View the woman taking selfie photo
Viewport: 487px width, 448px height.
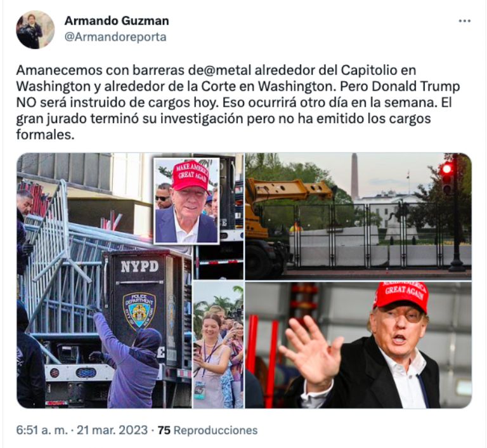point(218,345)
